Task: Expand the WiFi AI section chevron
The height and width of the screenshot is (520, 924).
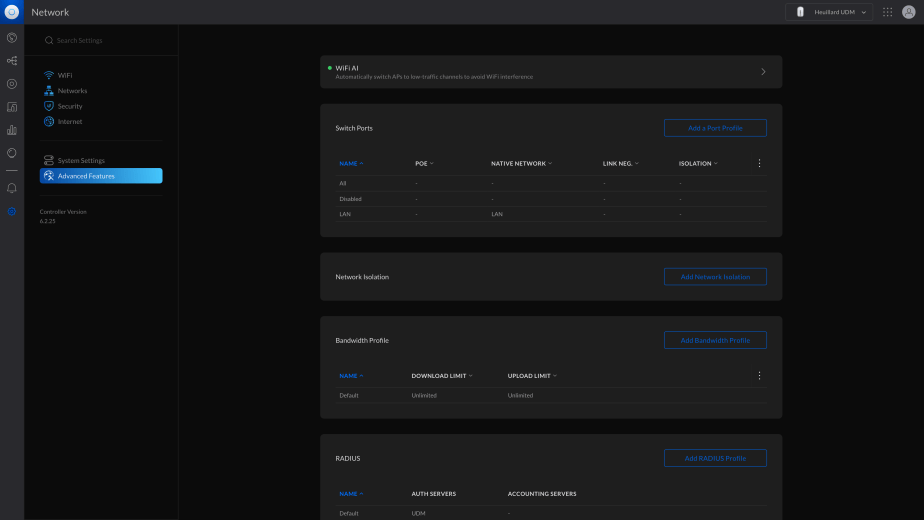Action: [763, 72]
